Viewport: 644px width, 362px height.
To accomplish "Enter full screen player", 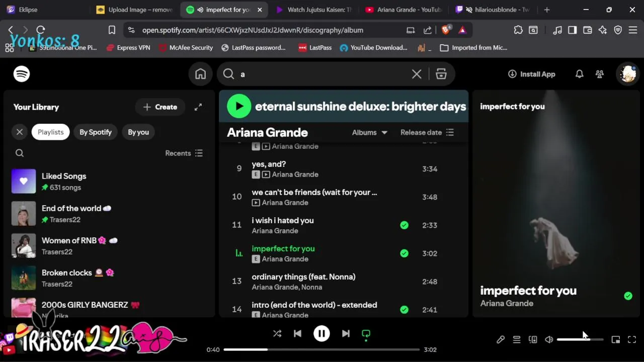I will click(632, 339).
